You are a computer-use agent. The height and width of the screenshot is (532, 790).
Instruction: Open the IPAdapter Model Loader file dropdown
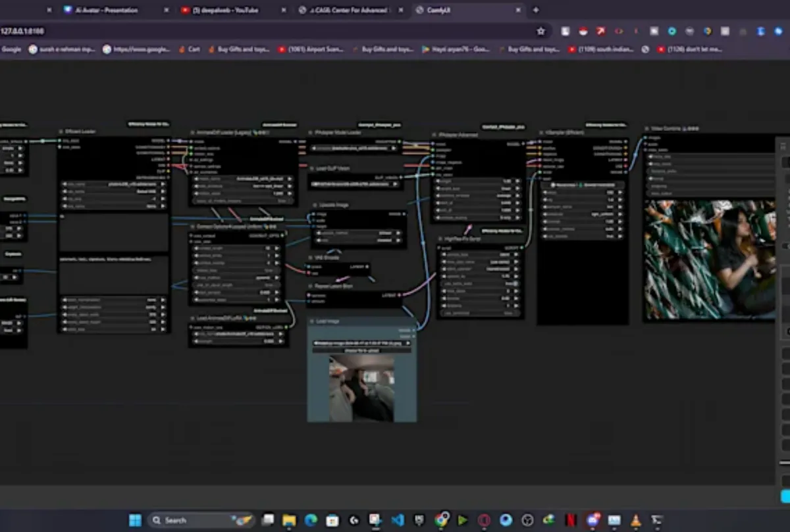pyautogui.click(x=355, y=149)
